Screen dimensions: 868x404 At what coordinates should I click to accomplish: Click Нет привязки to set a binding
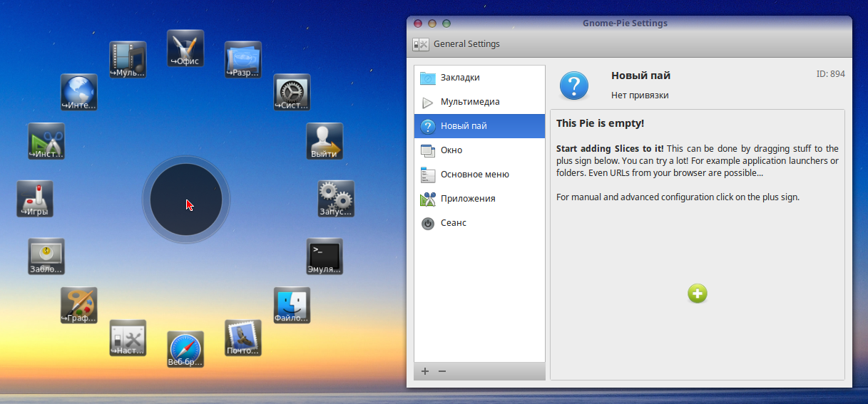tap(640, 95)
